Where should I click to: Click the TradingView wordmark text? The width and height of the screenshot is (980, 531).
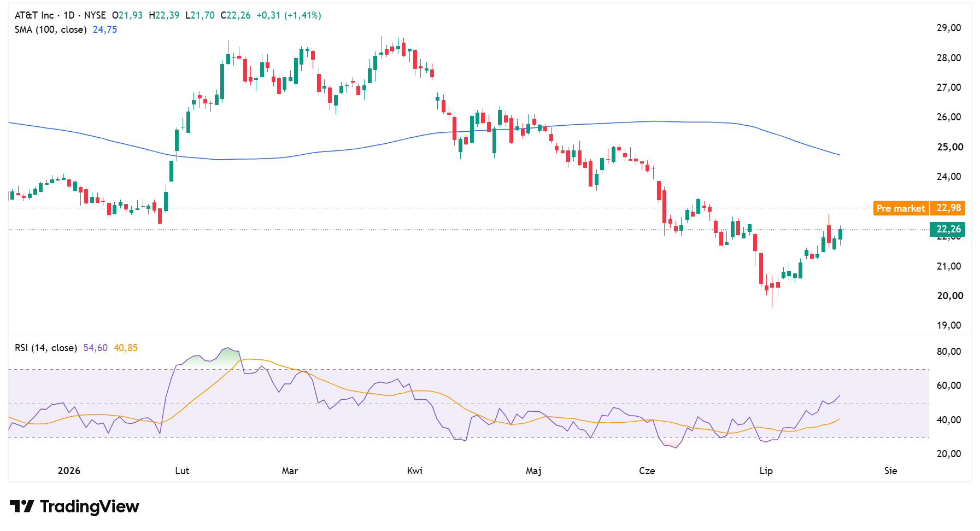tap(90, 507)
